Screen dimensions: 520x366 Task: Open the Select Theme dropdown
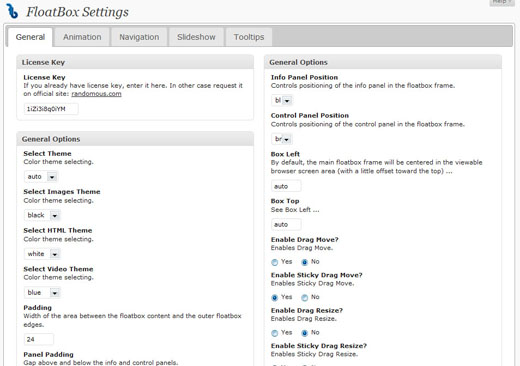point(41,177)
